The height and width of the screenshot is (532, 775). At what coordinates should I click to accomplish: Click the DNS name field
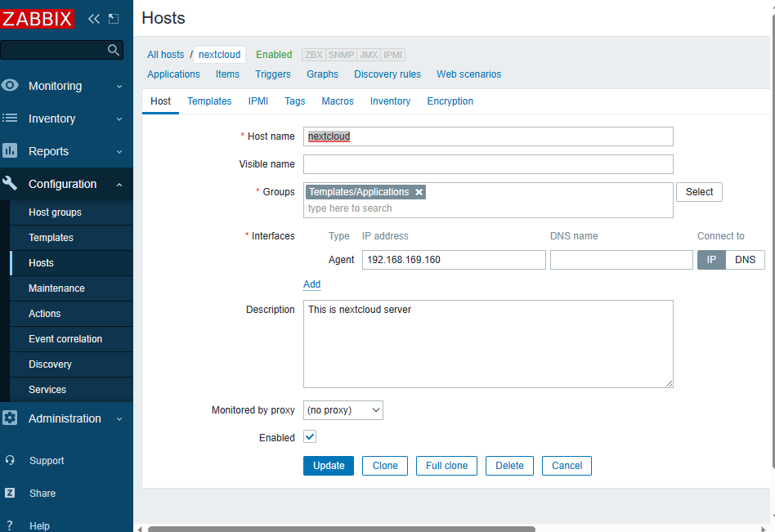[621, 260]
